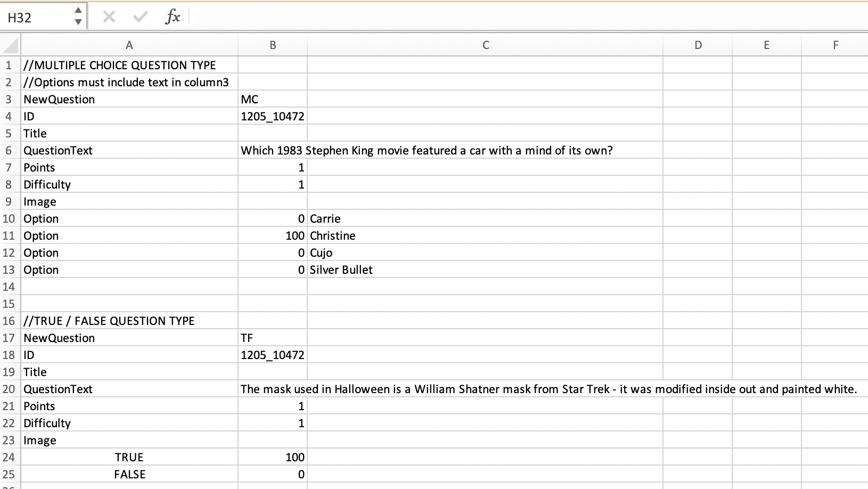This screenshot has width=868, height=489.
Task: Select column F header
Action: [835, 45]
